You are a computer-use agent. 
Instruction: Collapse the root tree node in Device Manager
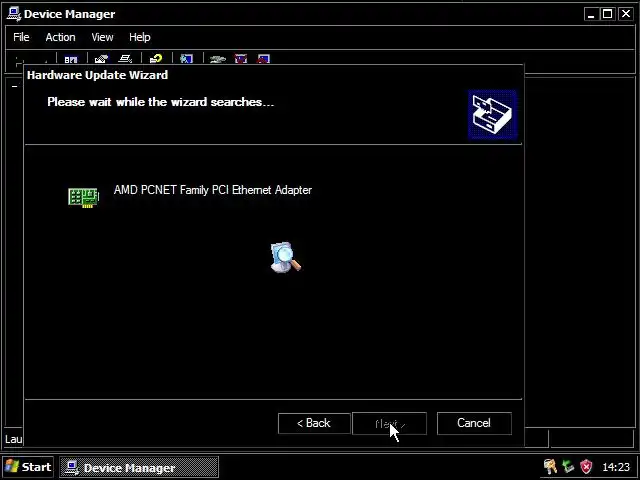point(15,87)
